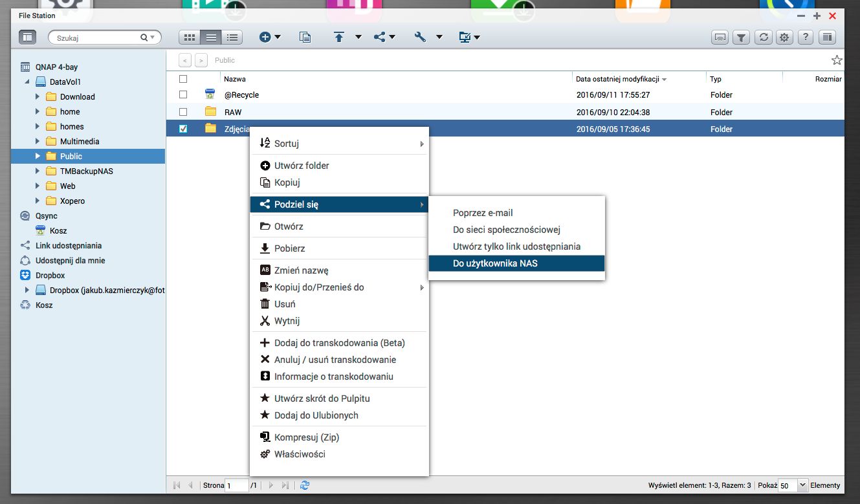This screenshot has width=860, height=504.
Task: Open the create (plus) toolbar menu
Action: [270, 38]
